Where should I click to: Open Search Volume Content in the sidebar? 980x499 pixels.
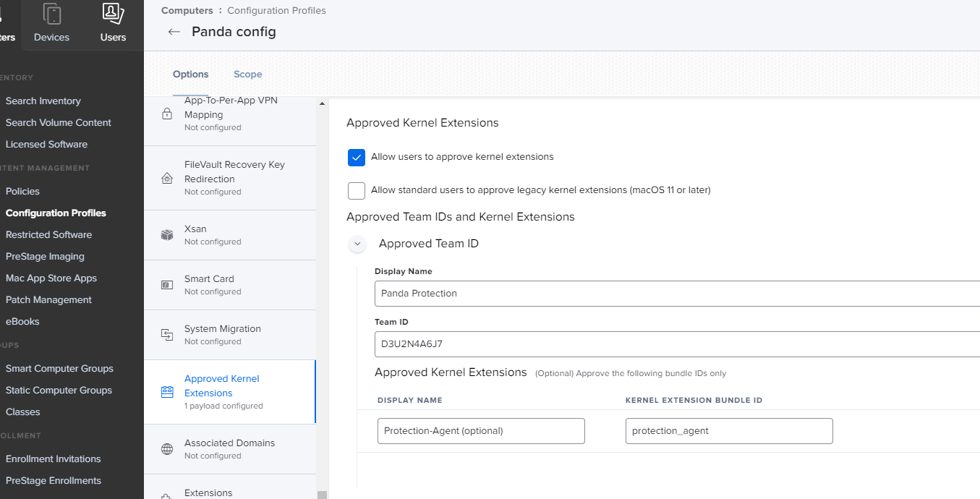(x=59, y=123)
